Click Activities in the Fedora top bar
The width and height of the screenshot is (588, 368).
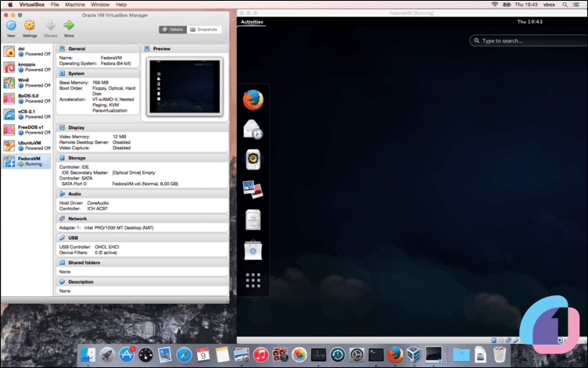coord(252,22)
